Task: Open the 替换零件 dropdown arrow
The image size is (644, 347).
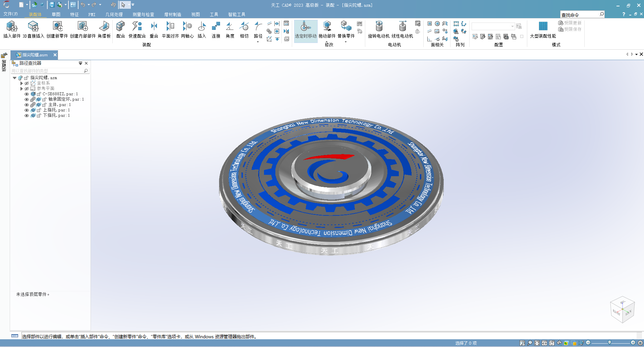Action: (346, 42)
